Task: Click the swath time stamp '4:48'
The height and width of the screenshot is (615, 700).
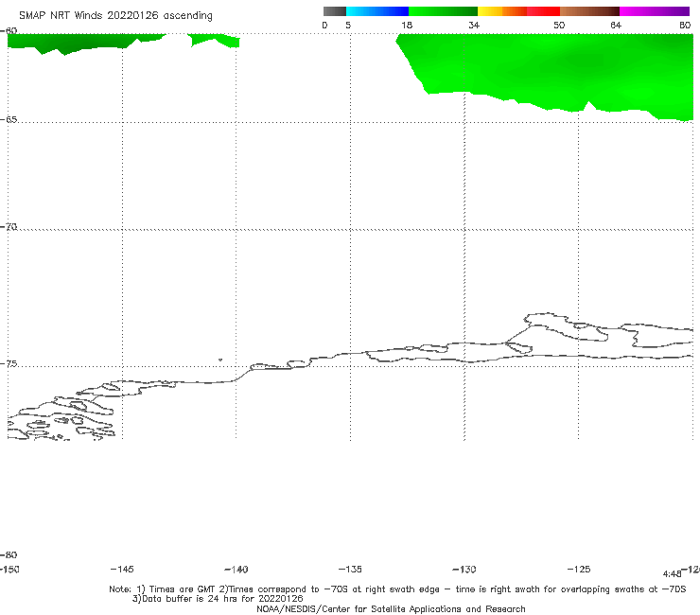Action: click(672, 574)
